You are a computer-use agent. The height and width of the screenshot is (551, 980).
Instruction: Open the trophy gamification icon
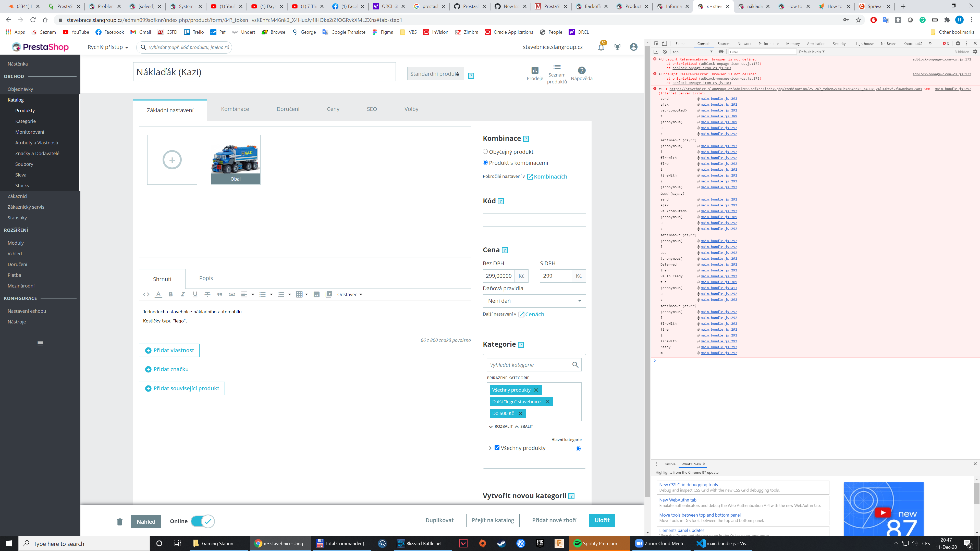[617, 47]
